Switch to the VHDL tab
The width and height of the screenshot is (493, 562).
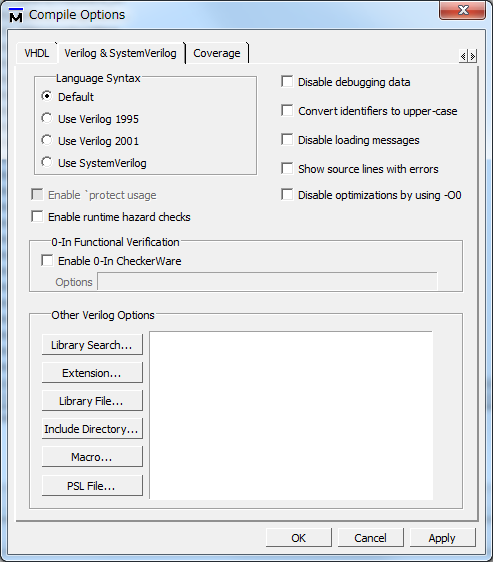37,53
